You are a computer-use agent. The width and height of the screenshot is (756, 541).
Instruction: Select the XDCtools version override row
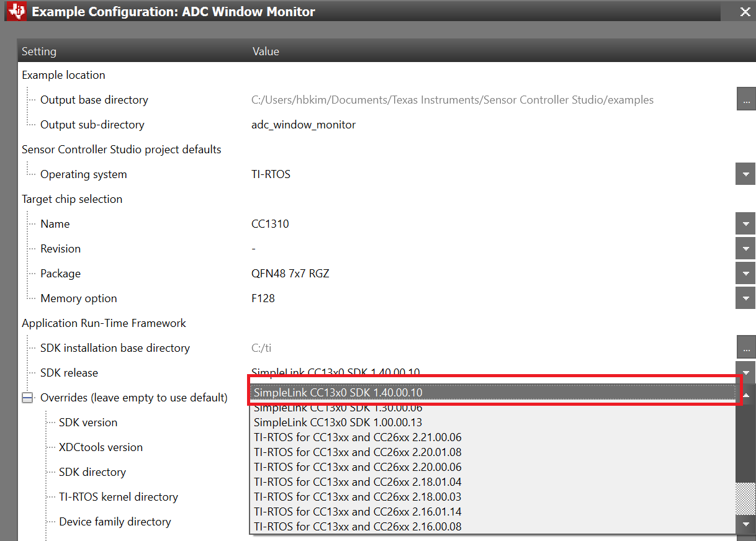pos(101,447)
